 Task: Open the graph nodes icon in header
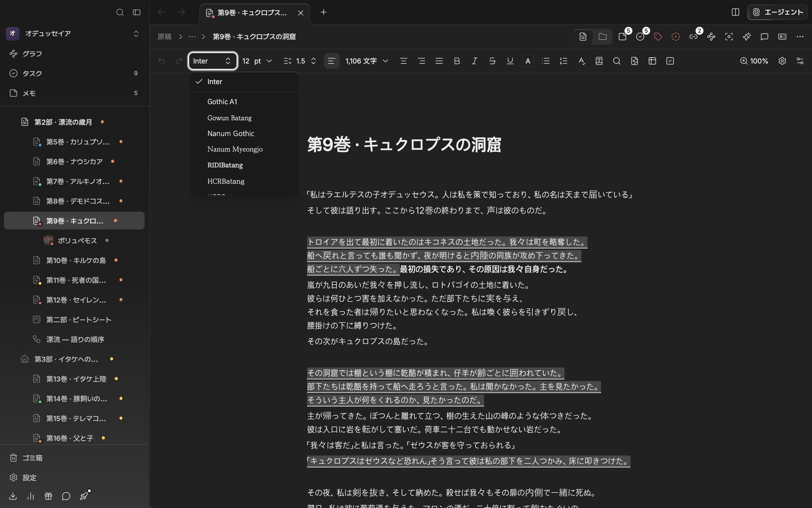tap(711, 37)
